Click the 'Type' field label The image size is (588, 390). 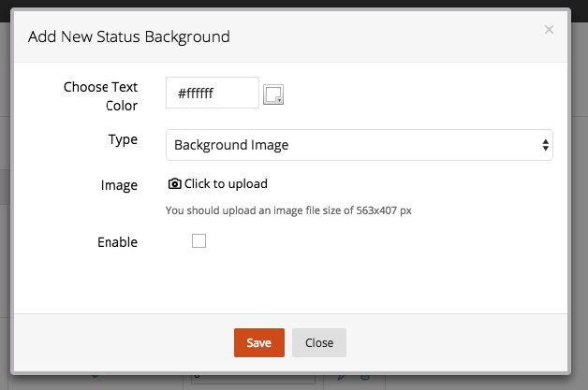[123, 139]
